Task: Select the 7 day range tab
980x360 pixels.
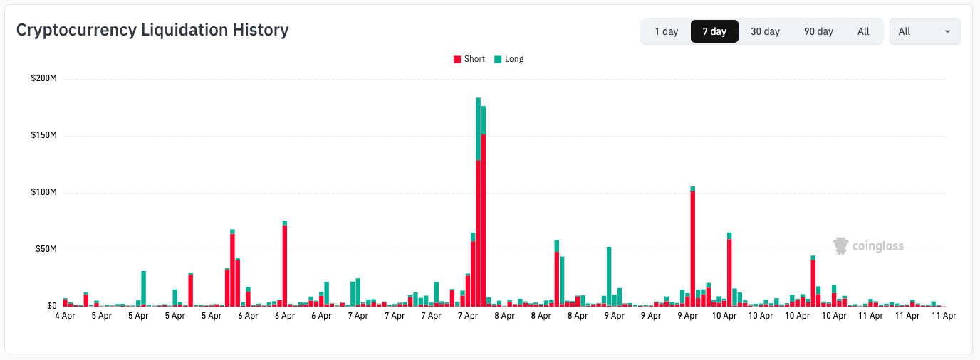Action: [x=714, y=31]
